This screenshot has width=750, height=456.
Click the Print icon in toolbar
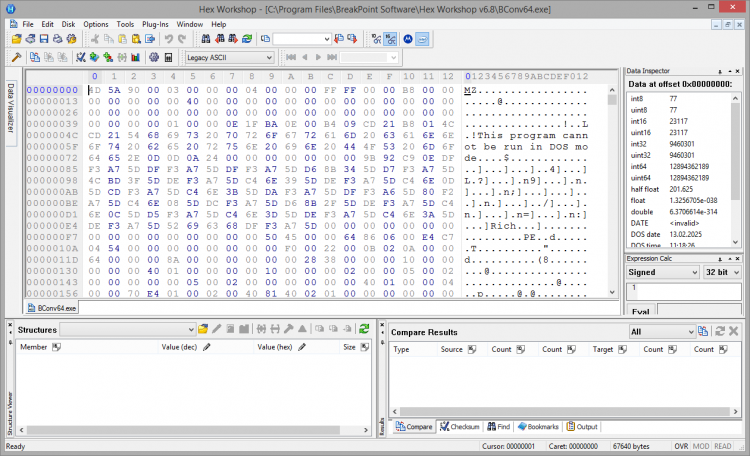pos(58,39)
